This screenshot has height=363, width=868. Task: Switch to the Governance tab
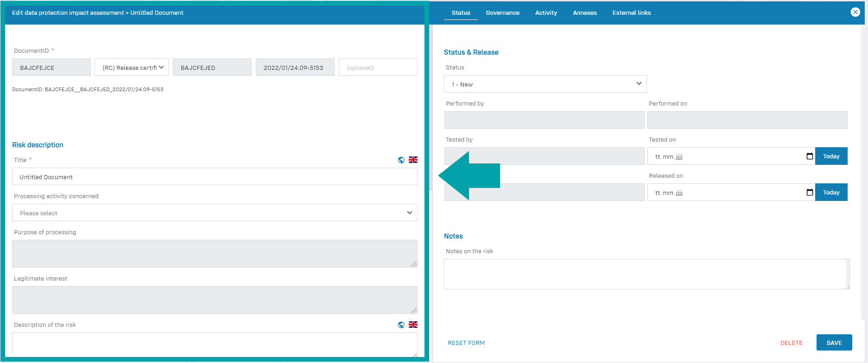pyautogui.click(x=502, y=13)
